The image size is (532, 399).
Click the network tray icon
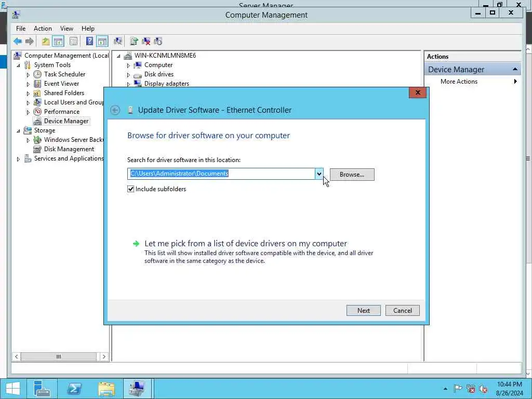pos(471,389)
